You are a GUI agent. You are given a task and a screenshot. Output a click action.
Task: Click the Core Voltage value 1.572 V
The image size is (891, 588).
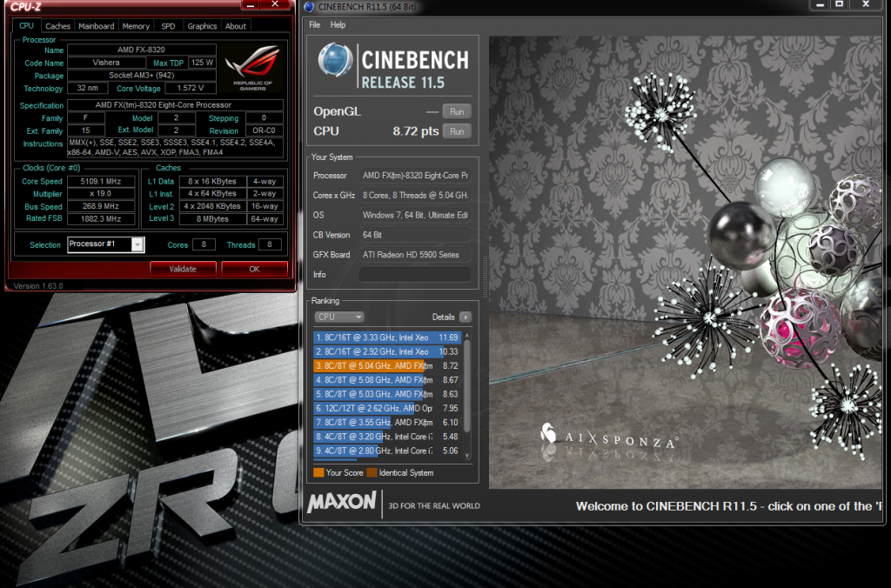pyautogui.click(x=191, y=88)
